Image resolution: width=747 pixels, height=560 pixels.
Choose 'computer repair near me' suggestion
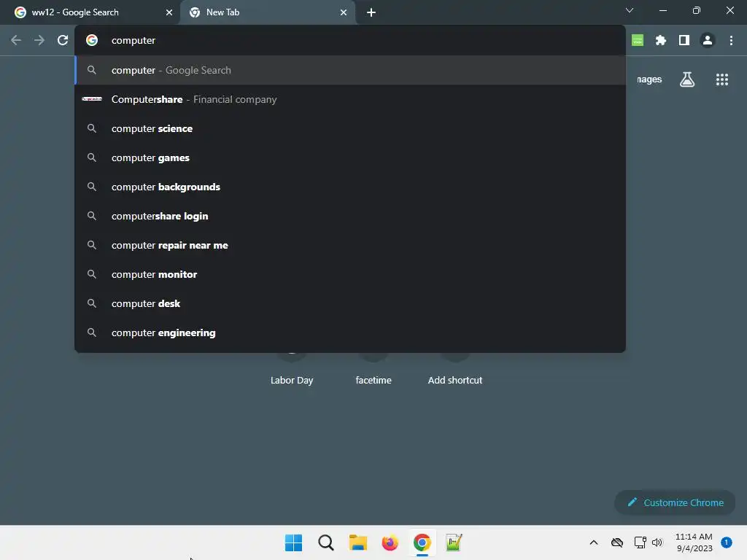[x=350, y=245]
